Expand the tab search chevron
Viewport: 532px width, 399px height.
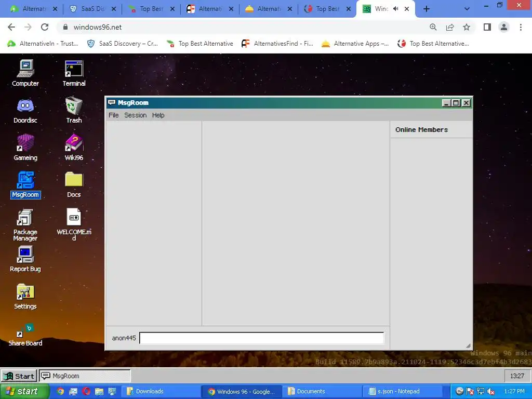pyautogui.click(x=467, y=9)
